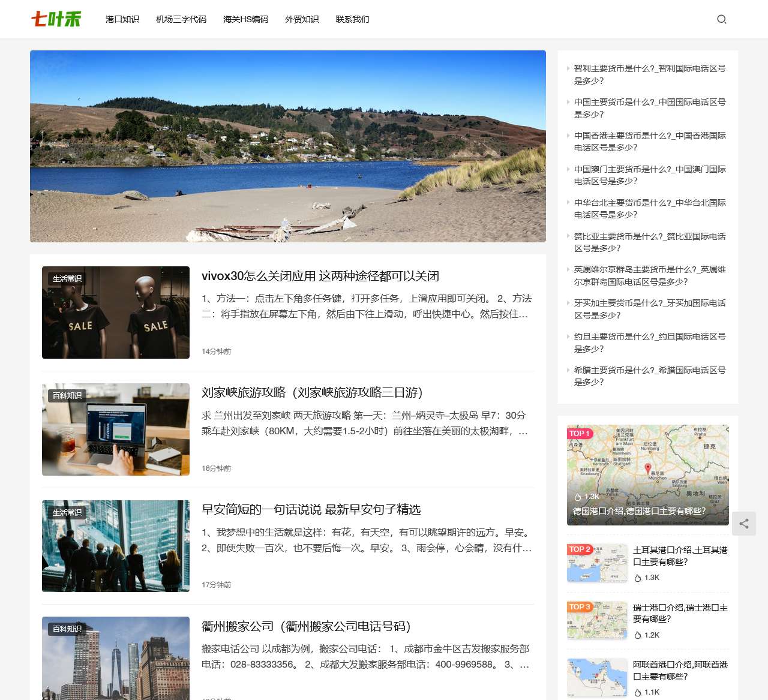Open 智利主要货币是什么 sidebar link

coord(650,74)
